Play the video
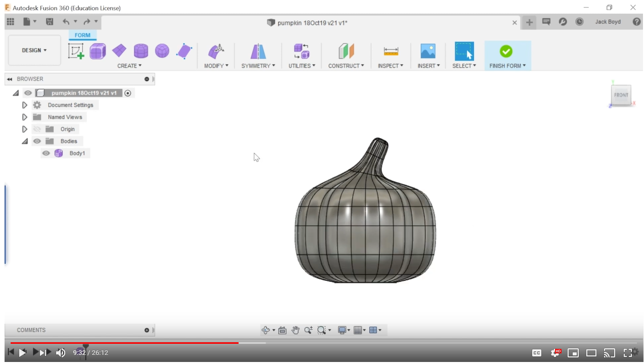 coord(22,353)
